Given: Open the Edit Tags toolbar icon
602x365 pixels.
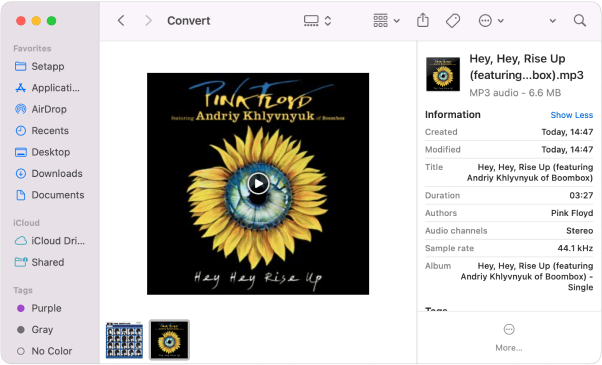Looking at the screenshot, I should pos(453,21).
